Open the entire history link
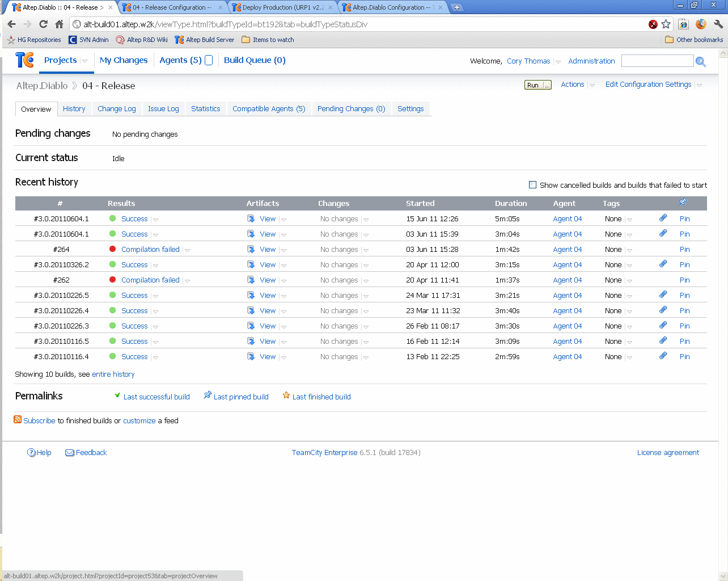The image size is (728, 581). tap(113, 374)
